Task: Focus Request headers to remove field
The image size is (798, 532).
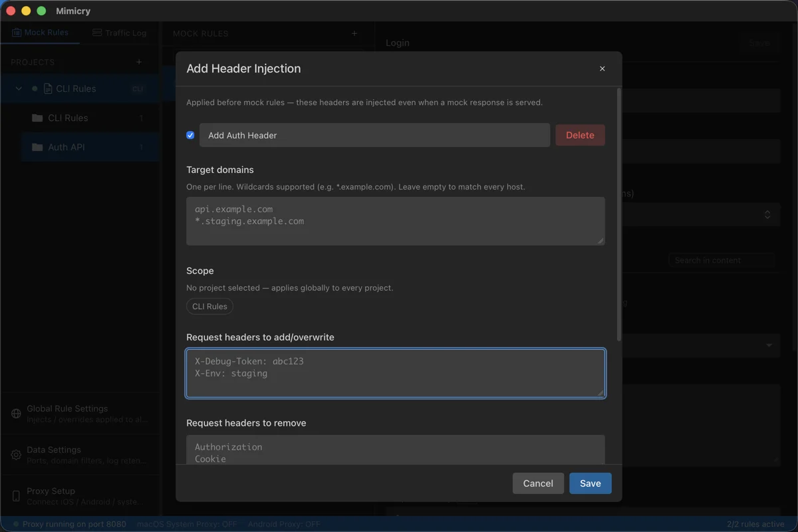Action: click(x=396, y=450)
